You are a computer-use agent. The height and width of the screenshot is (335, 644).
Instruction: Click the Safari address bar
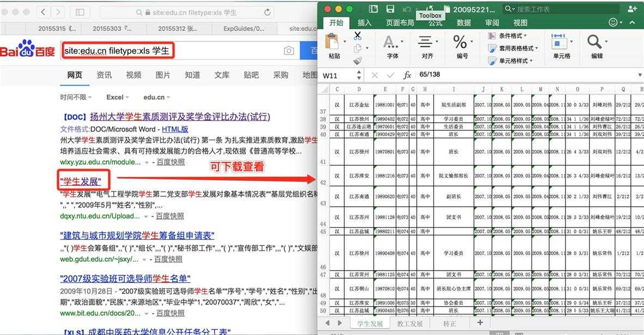coord(187,13)
